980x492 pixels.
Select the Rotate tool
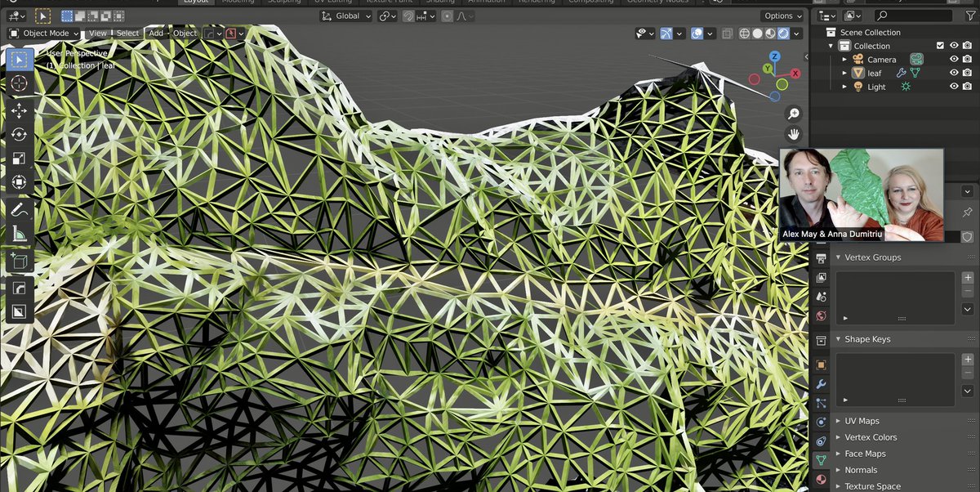pos(20,135)
